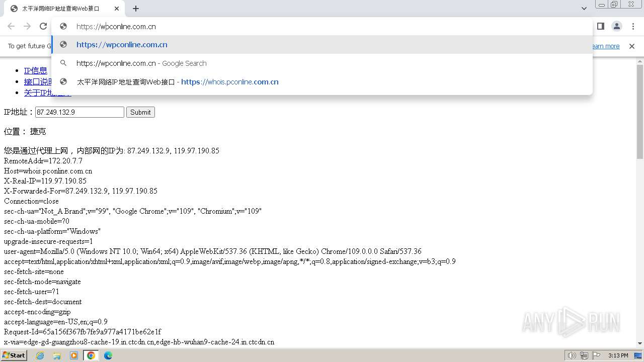Click the scrollbar down arrow
644x362 pixels.
(640, 343)
